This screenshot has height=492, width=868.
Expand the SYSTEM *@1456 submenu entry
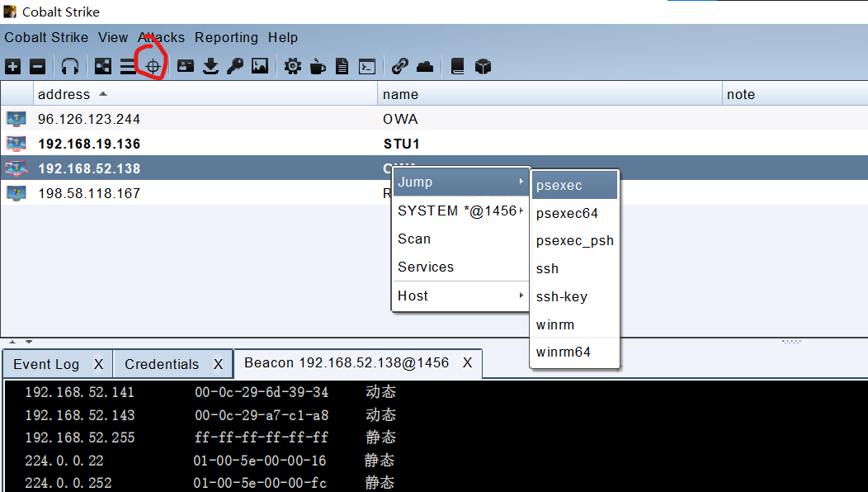coord(460,211)
